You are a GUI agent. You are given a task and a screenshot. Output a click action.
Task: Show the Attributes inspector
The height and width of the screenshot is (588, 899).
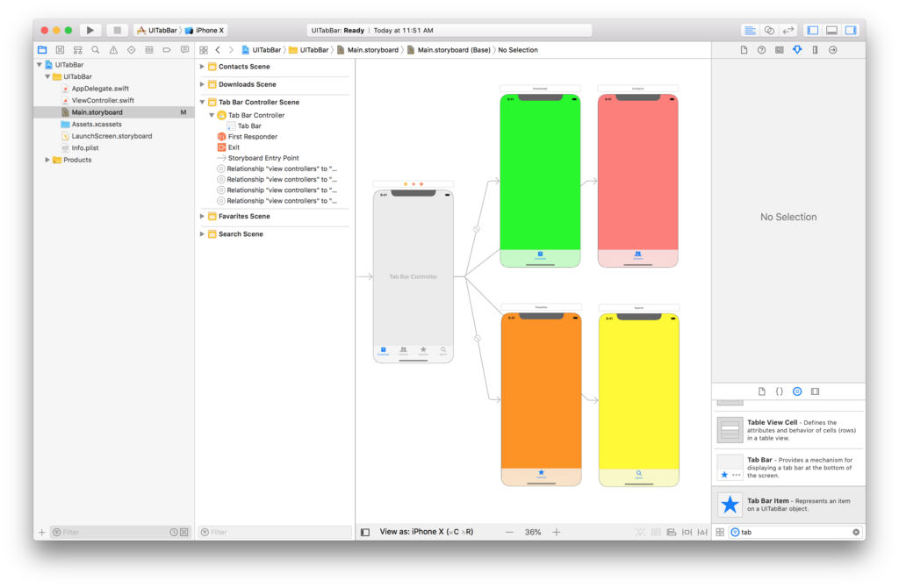[x=797, y=50]
